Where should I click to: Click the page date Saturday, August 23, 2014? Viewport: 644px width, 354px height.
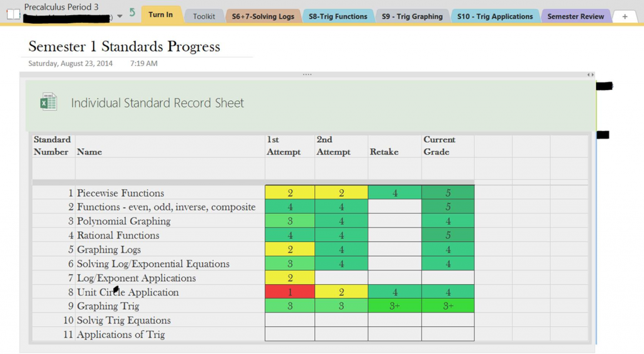(x=70, y=64)
